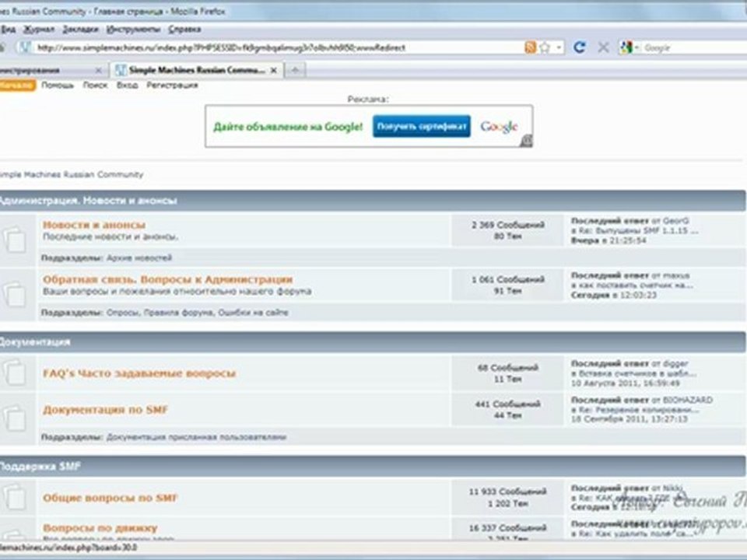Stop loading with the X icon

click(x=603, y=47)
